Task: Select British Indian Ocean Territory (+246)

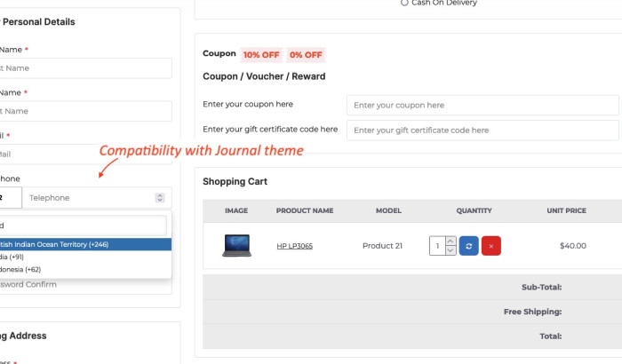Action: (x=85, y=244)
